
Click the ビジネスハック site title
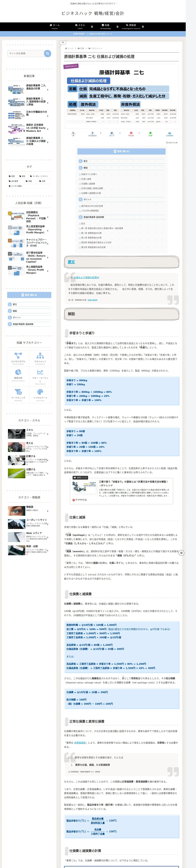click(x=93, y=13)
